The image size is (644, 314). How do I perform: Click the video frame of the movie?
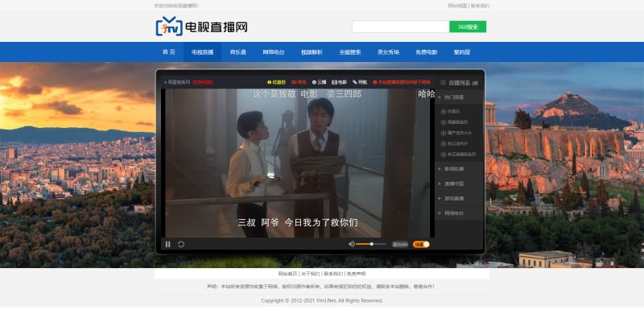pyautogui.click(x=297, y=163)
